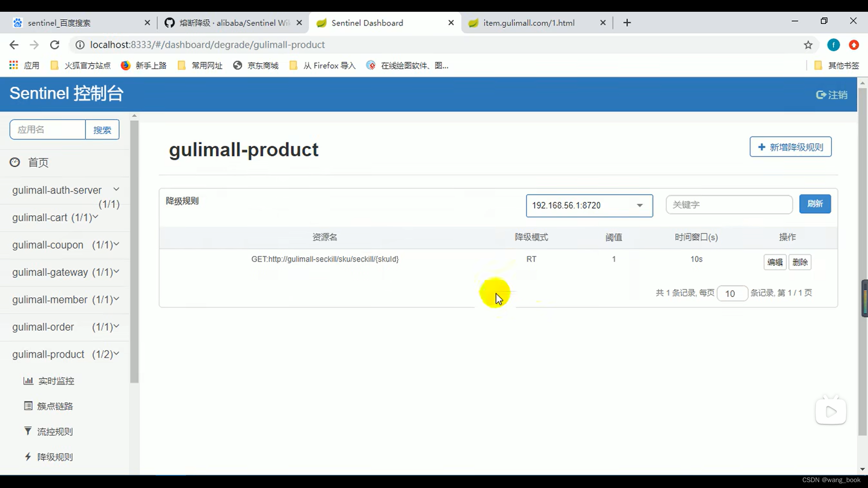The image size is (868, 488).
Task: Click the 关键字 keyword input field
Action: [x=729, y=205]
